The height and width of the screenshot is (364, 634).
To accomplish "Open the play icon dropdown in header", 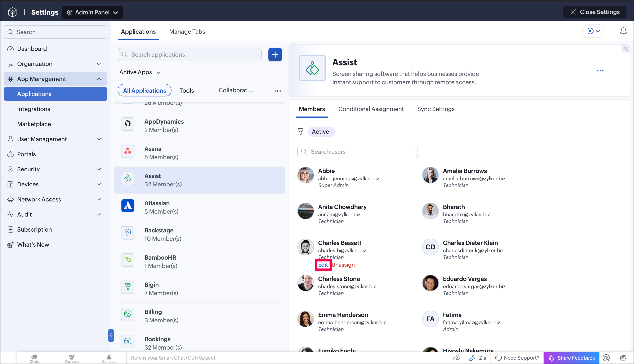I will (593, 31).
